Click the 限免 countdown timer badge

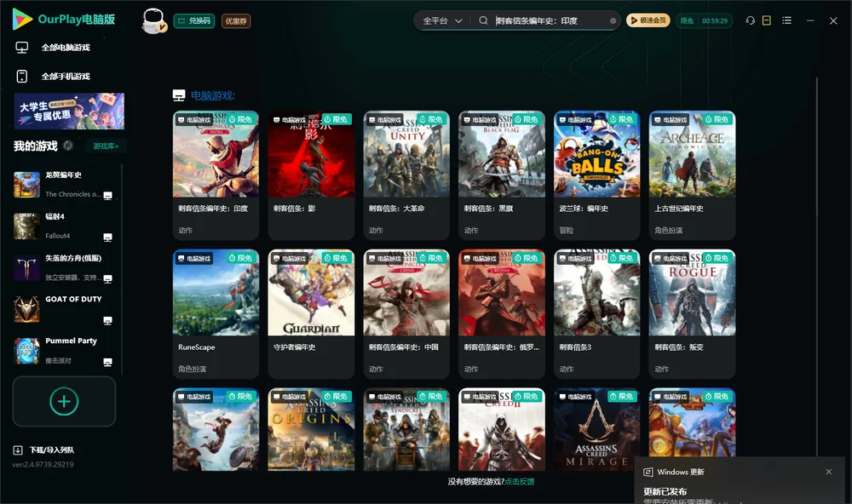(x=704, y=20)
